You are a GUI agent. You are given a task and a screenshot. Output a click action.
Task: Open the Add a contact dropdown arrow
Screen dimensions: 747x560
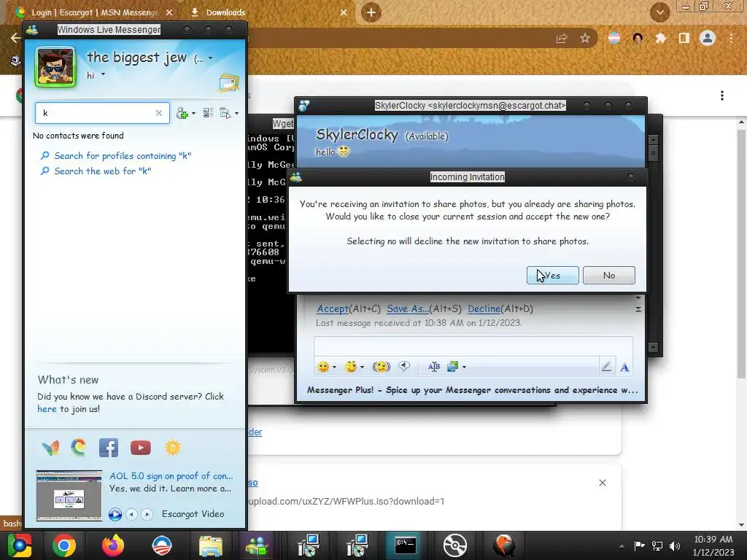tap(193, 113)
